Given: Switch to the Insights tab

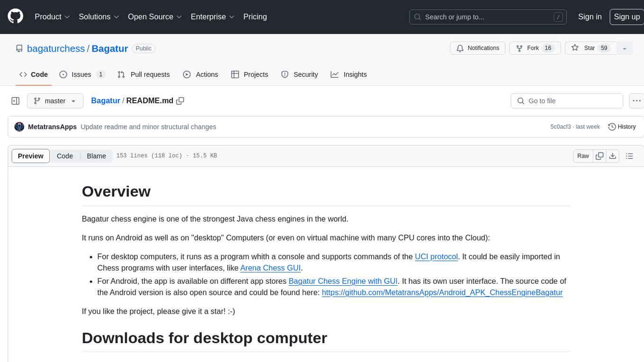Looking at the screenshot, I should pyautogui.click(x=349, y=74).
